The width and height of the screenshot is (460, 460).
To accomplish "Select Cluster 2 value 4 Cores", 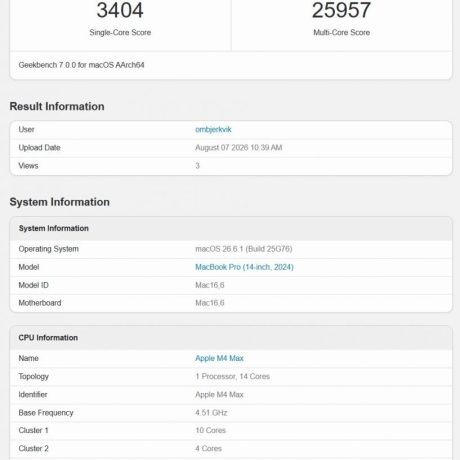I will pos(208,449).
